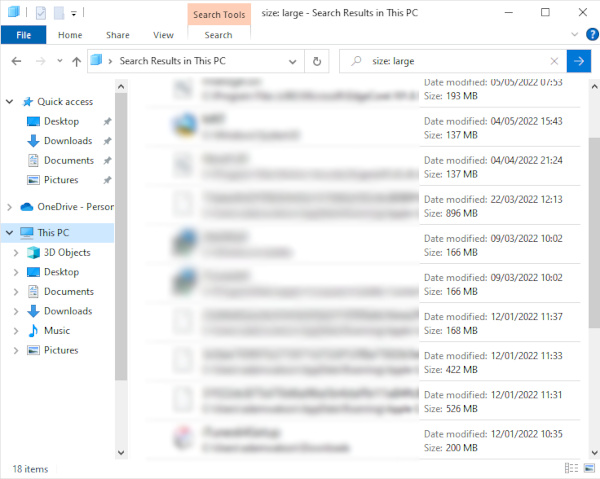Select result modified 04/05/2022 15:43
Image resolution: width=600 pixels, height=479 pixels.
click(362, 127)
